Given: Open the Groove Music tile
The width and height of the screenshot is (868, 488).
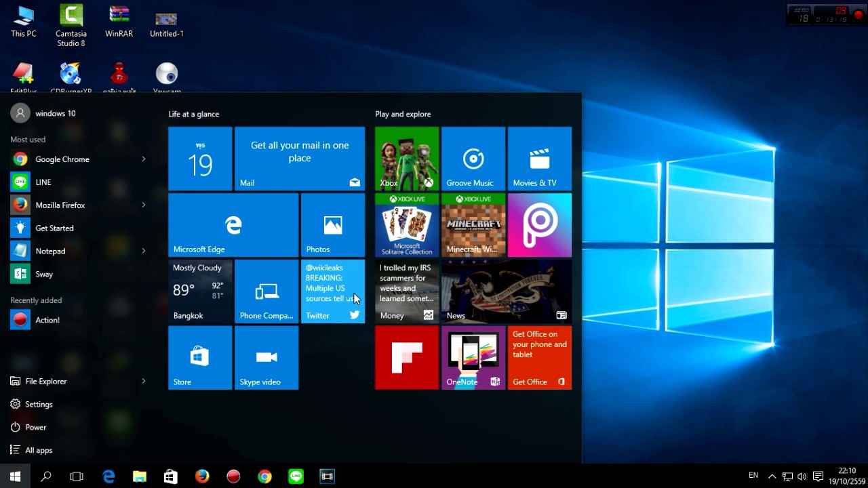Looking at the screenshot, I should (x=473, y=159).
